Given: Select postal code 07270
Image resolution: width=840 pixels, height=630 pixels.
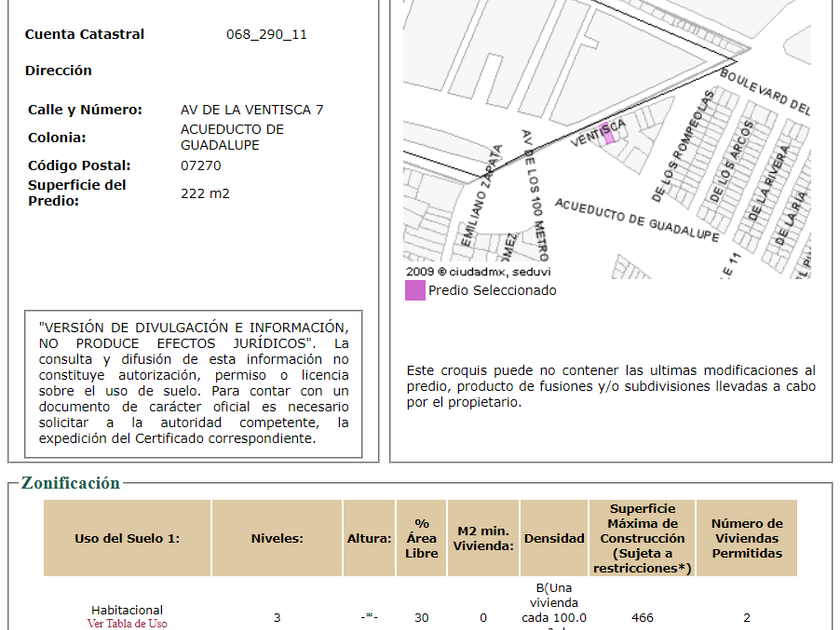Looking at the screenshot, I should [201, 166].
